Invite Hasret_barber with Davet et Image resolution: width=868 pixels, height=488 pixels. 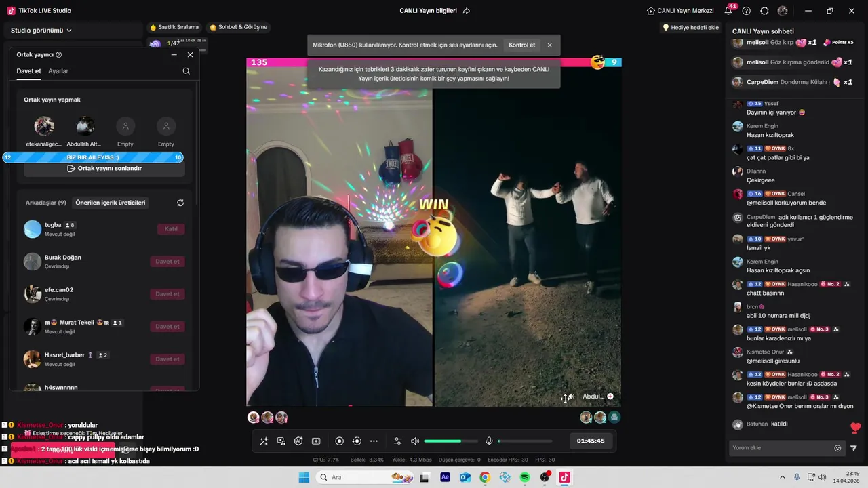167,359
